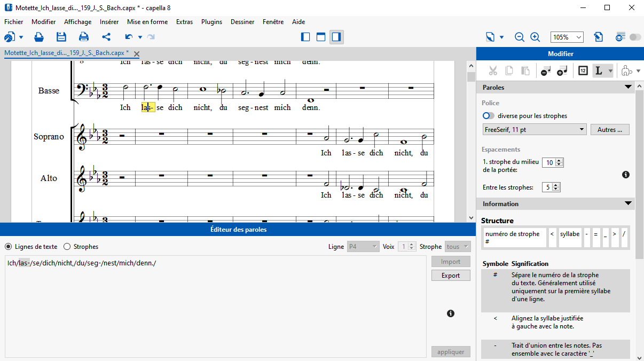This screenshot has width=644, height=361.
Task: Open the Insérer menu
Action: click(x=109, y=22)
